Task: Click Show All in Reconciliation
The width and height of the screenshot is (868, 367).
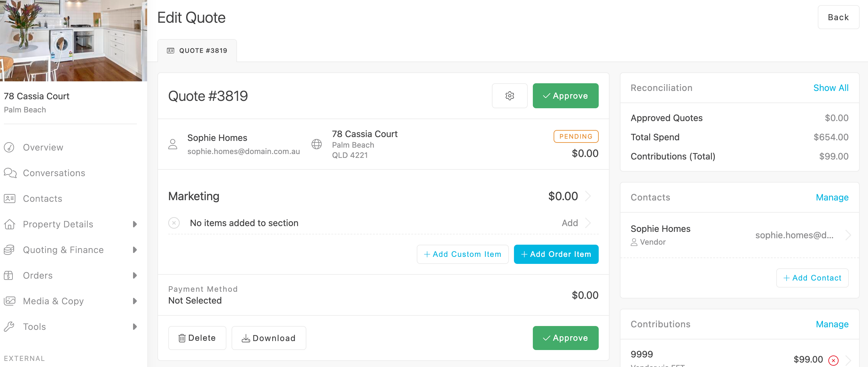Action: (x=831, y=88)
